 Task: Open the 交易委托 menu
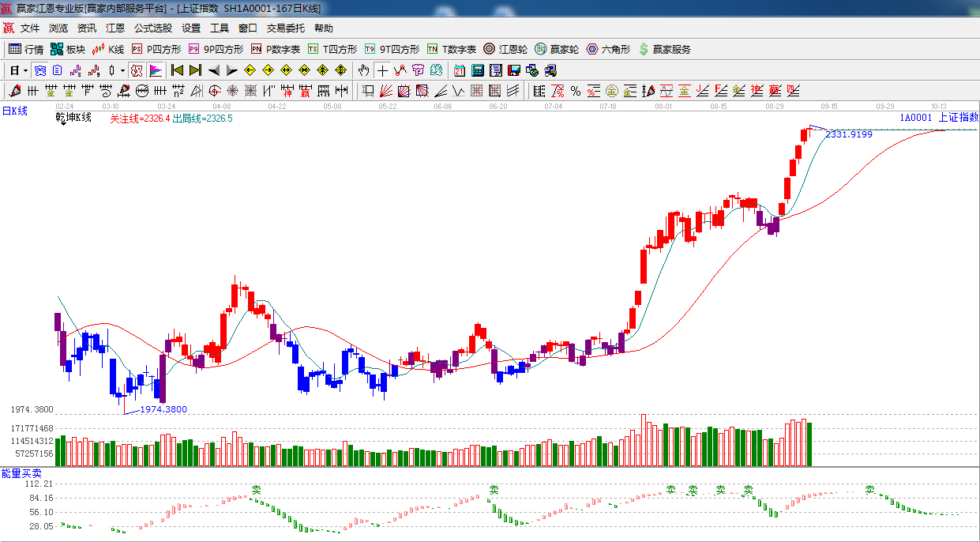pyautogui.click(x=285, y=28)
